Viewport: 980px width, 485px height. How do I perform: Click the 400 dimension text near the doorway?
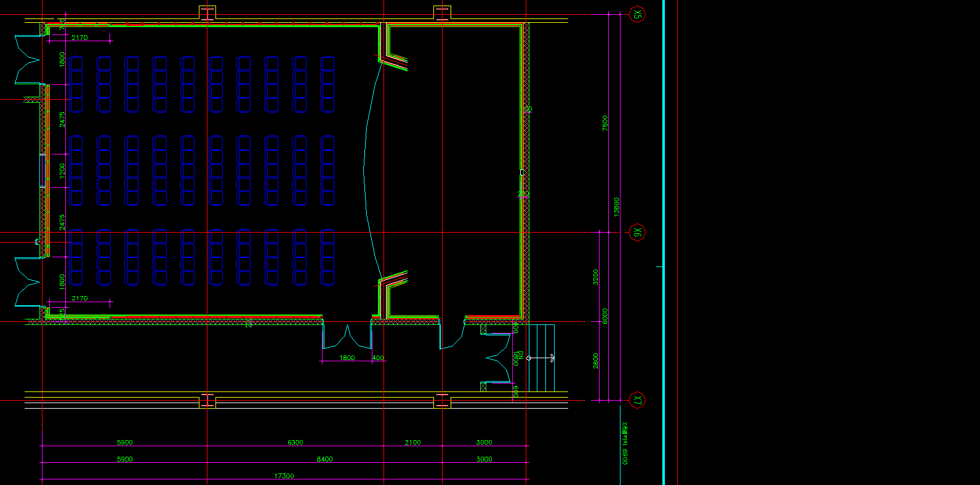click(x=378, y=358)
